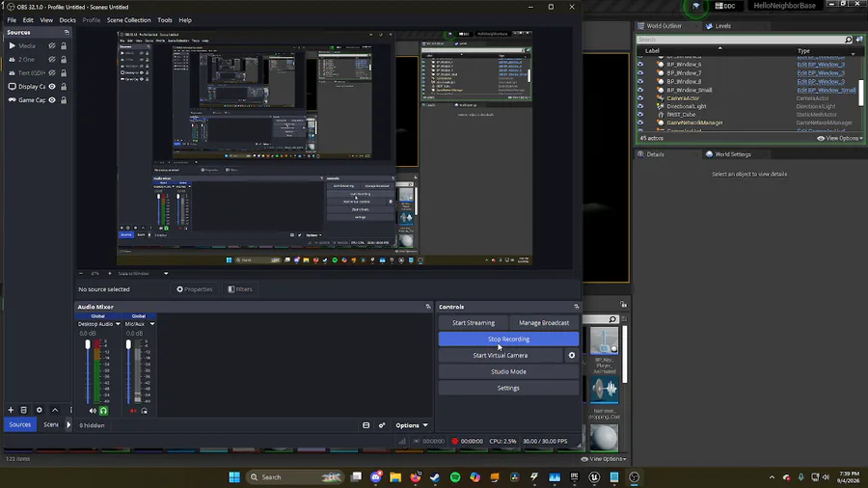
Task: Add a new source with the plus icon
Action: coord(11,410)
